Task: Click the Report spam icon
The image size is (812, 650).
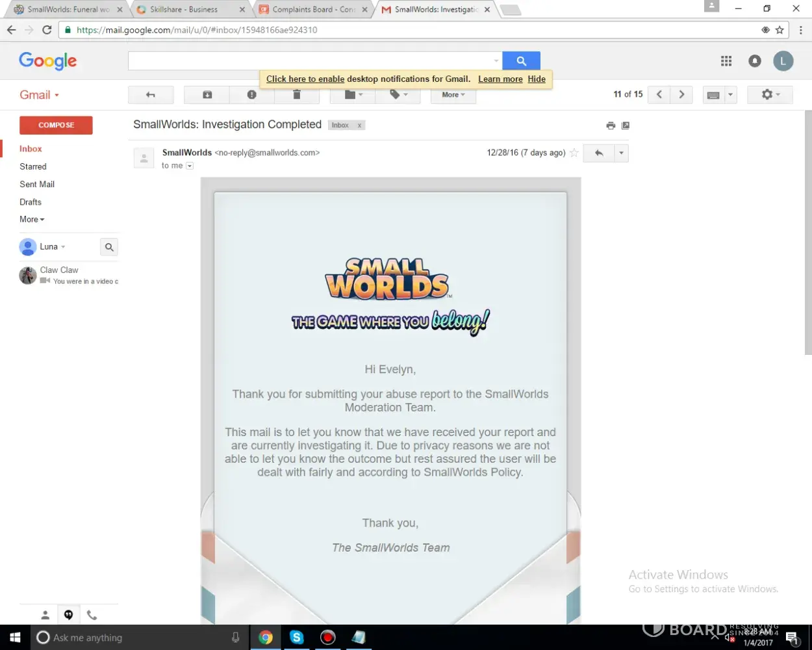Action: [252, 95]
